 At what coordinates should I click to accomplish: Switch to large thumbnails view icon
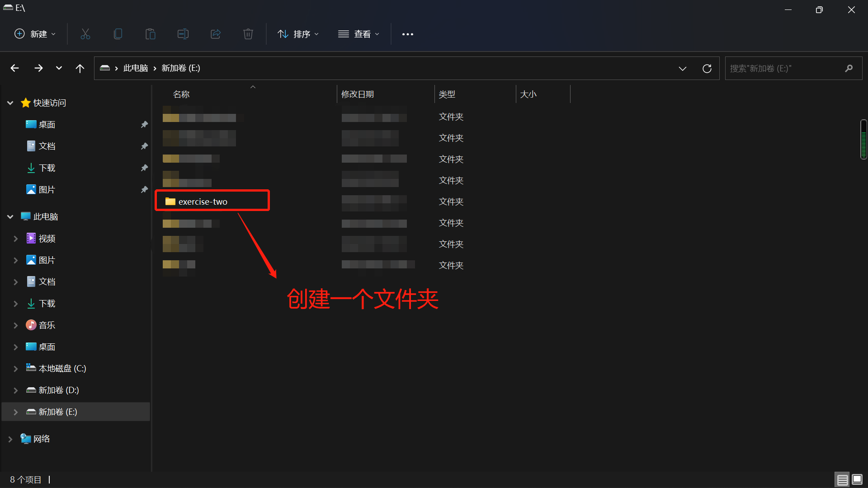click(857, 479)
